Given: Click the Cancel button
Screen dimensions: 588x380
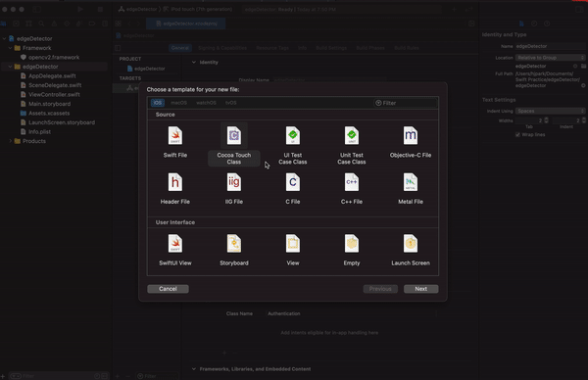Looking at the screenshot, I should click(x=168, y=289).
